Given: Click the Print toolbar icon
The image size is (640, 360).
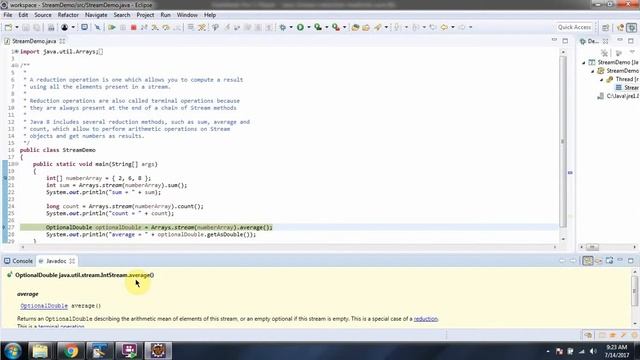Looking at the screenshot, I should pyautogui.click(x=51, y=27).
